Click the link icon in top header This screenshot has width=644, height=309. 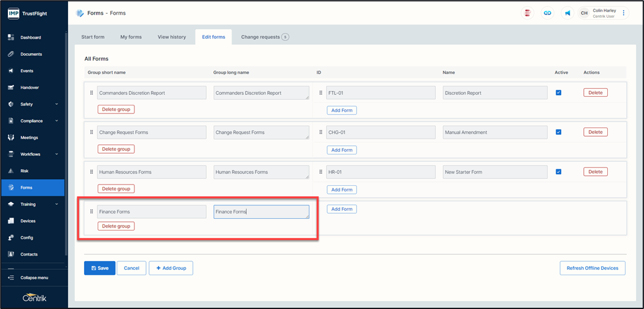[548, 13]
